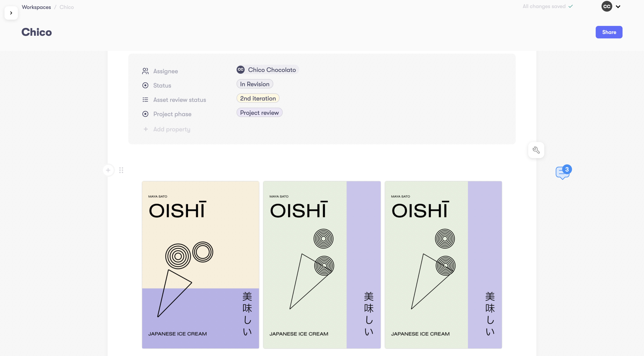Open the comments bubble with 3 badge
Screen dimensions: 644x356
pos(563,172)
